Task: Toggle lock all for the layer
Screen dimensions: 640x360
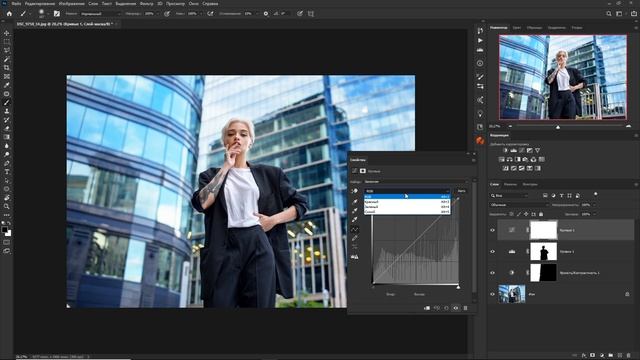Action: 541,214
